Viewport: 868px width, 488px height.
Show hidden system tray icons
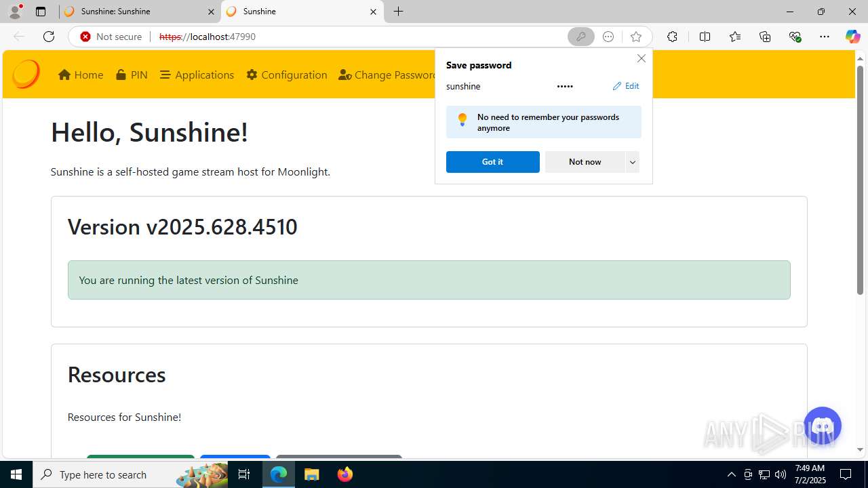coord(731,474)
